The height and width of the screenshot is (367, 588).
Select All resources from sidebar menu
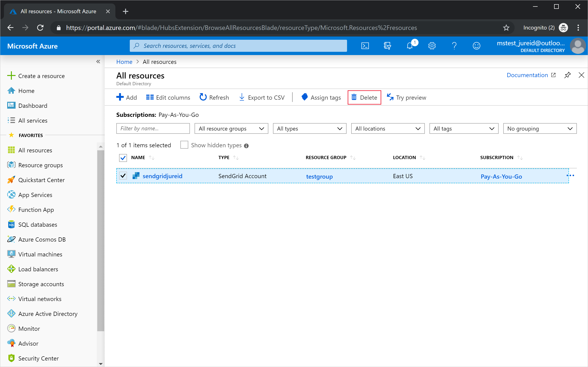click(x=35, y=150)
